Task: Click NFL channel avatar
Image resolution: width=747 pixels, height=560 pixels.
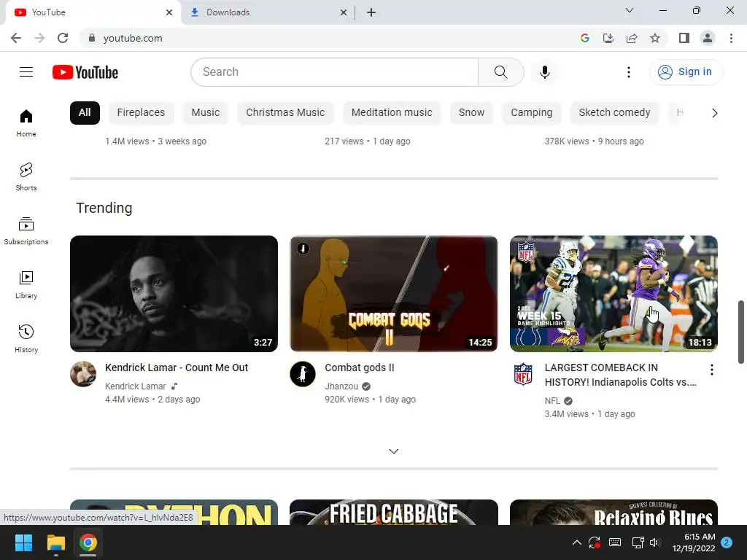Action: (522, 374)
